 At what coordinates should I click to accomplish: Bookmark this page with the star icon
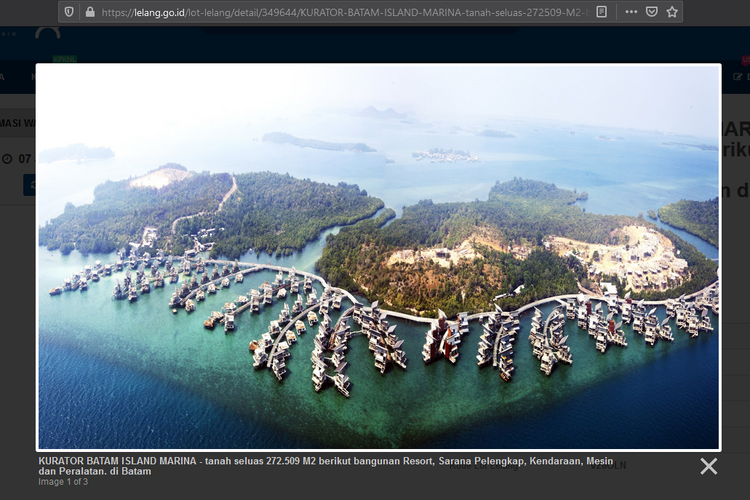click(672, 12)
